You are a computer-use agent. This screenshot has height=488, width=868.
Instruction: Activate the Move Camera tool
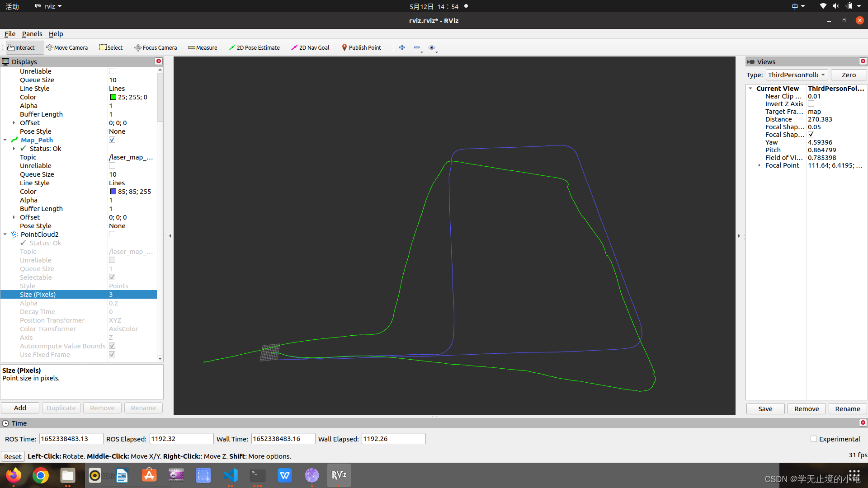pyautogui.click(x=67, y=47)
